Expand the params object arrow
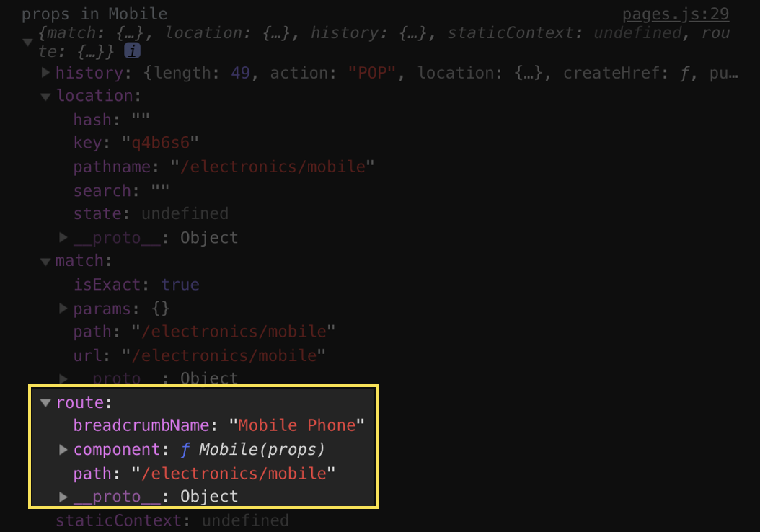 click(x=63, y=308)
